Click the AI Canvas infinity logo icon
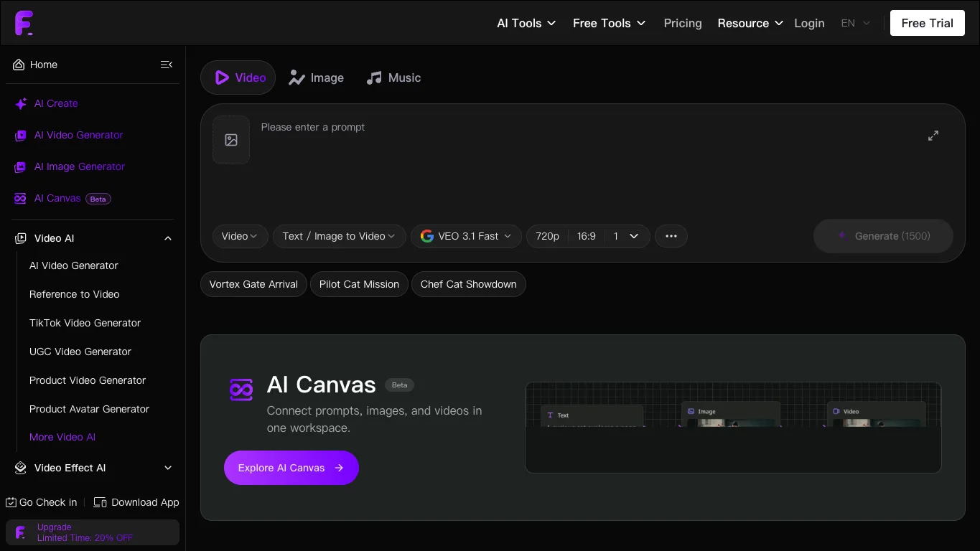Viewport: 980px width, 551px height. [x=241, y=390]
